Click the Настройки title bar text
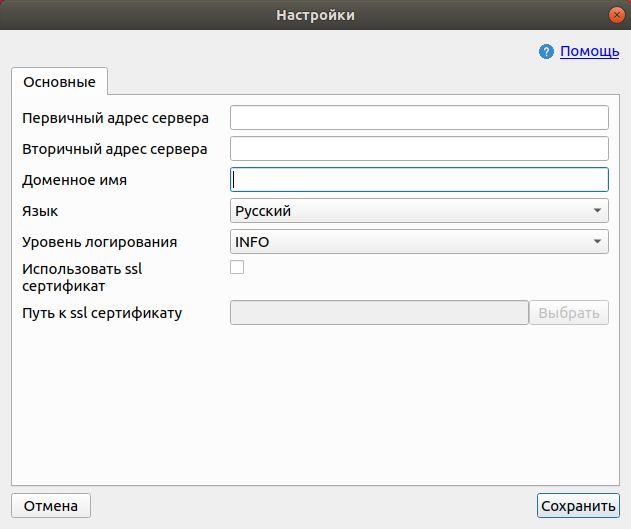Viewport: 631px width, 529px height. [316, 15]
